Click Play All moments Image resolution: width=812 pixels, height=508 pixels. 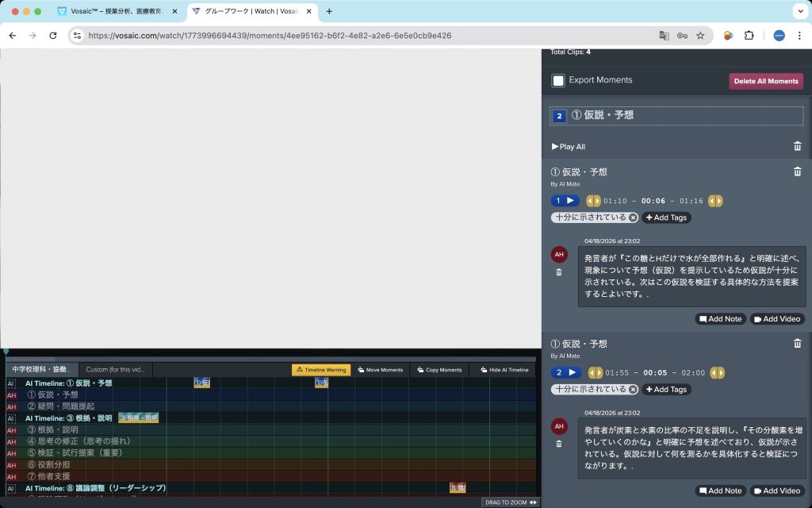click(x=568, y=147)
